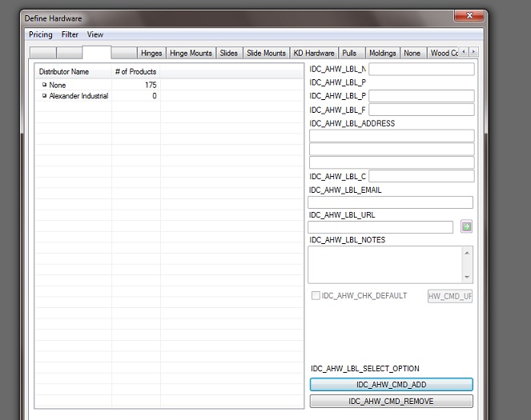The image size is (531, 420).
Task: Toggle the IDC_AHW_CHK_DEFAULT checkbox
Action: [x=316, y=295]
